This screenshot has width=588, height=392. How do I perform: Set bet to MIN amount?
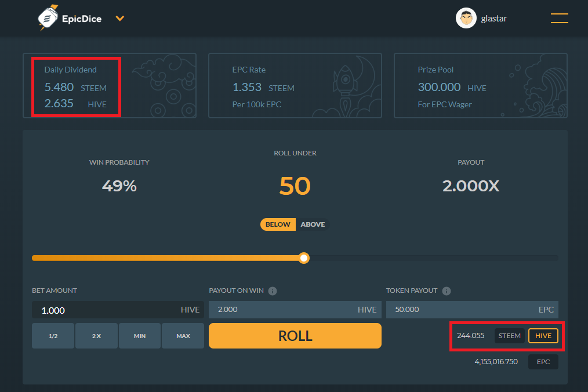click(x=140, y=336)
